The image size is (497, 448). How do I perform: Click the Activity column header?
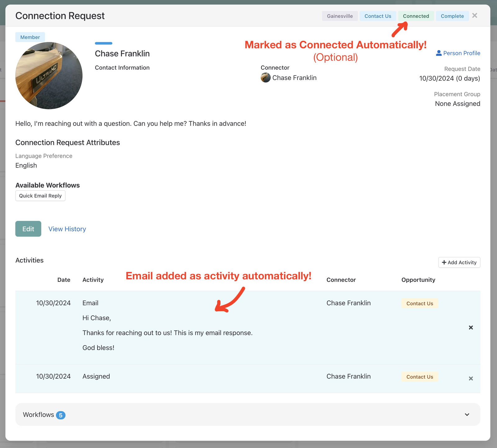coord(93,280)
